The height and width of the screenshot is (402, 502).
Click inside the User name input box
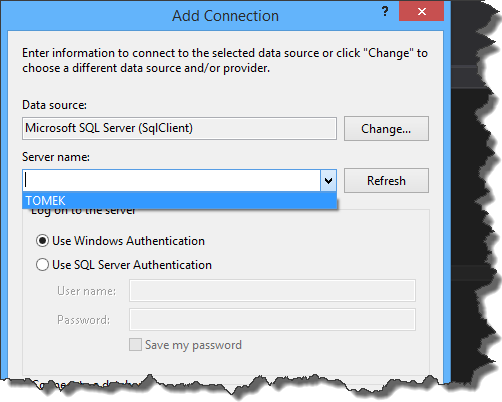point(272,291)
